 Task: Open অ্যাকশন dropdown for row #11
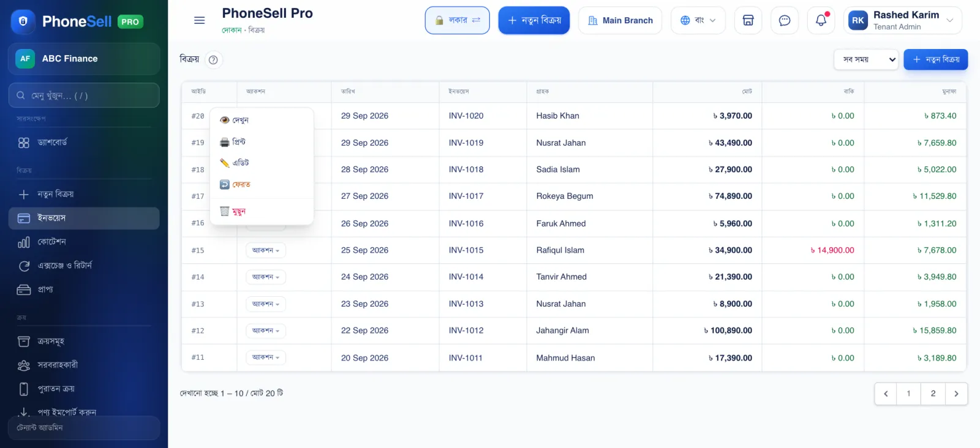[x=266, y=357]
